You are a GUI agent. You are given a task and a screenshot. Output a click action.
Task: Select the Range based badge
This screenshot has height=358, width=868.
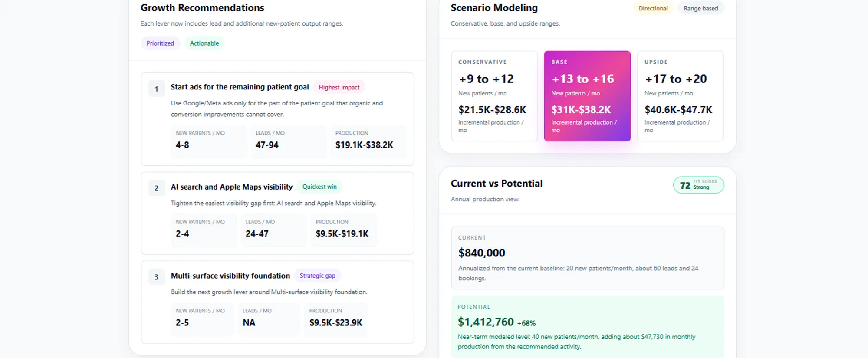tap(700, 8)
